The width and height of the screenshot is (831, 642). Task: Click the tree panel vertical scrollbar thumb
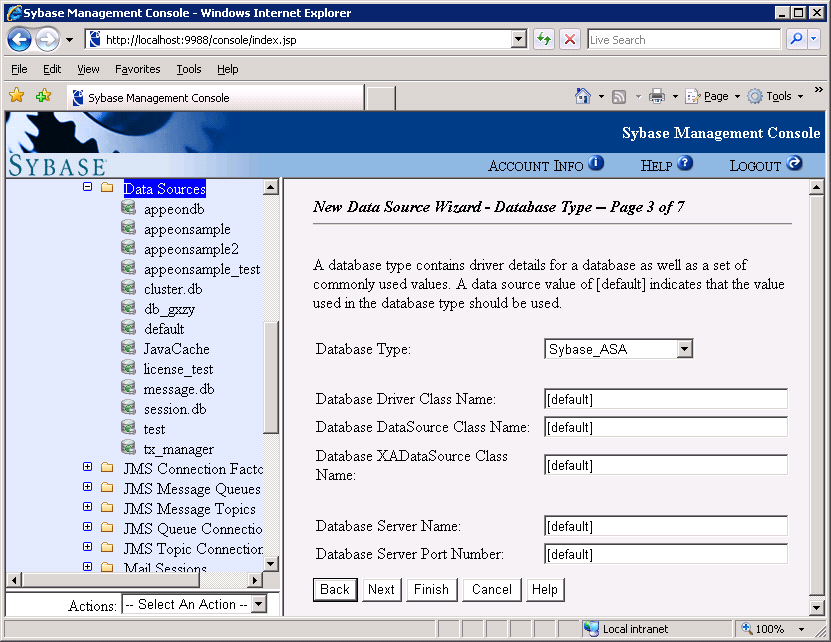271,377
